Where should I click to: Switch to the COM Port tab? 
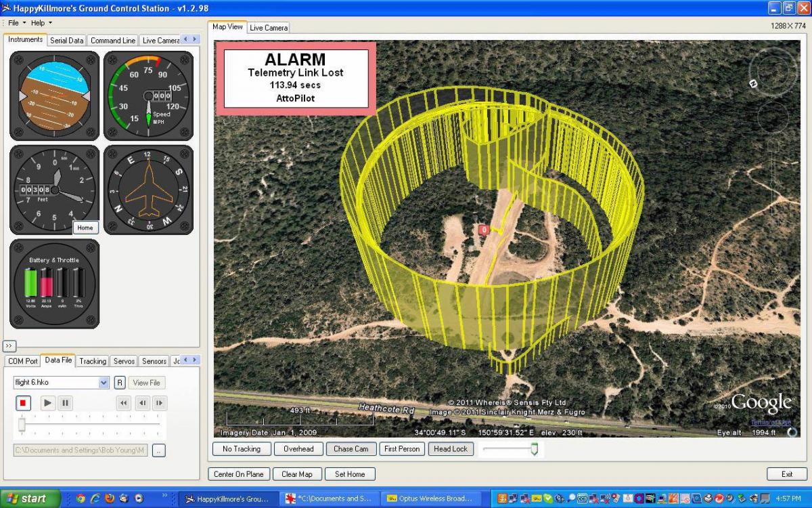(x=22, y=361)
